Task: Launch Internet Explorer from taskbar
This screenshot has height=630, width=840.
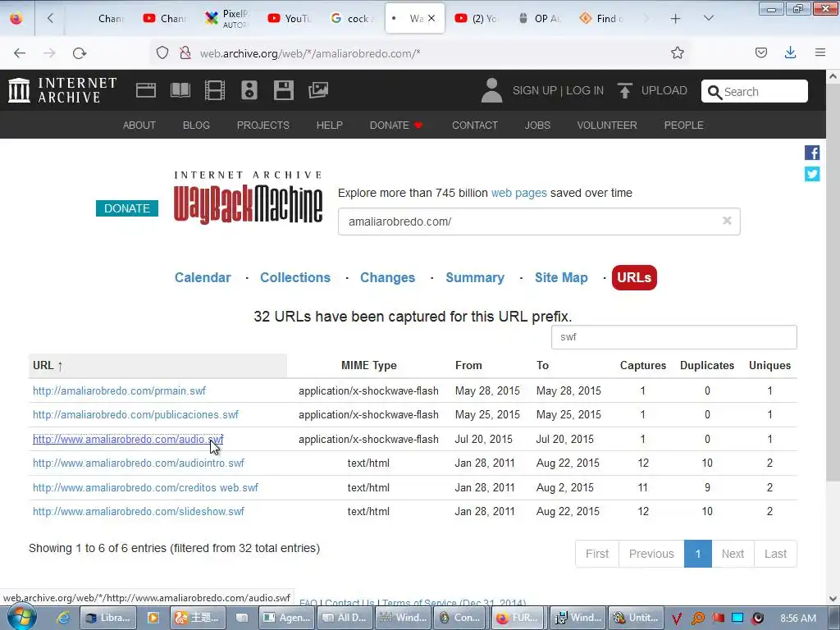Action: click(x=62, y=618)
